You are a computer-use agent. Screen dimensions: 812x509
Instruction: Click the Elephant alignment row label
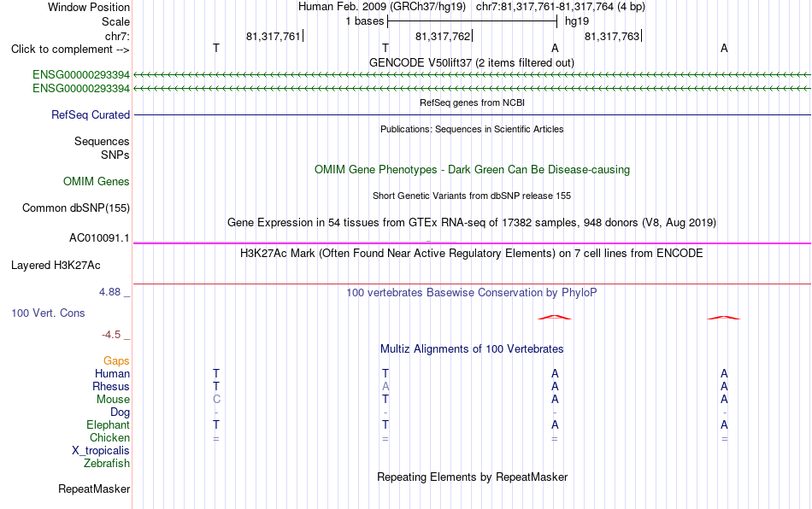(109, 424)
